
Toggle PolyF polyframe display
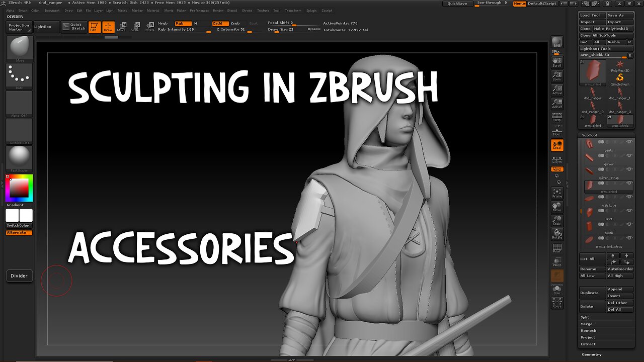(x=557, y=248)
